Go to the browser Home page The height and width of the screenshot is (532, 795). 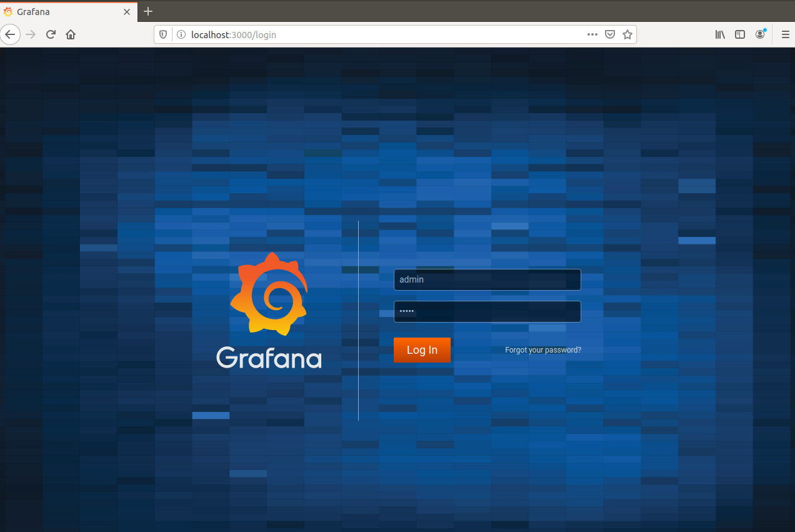tap(71, 34)
